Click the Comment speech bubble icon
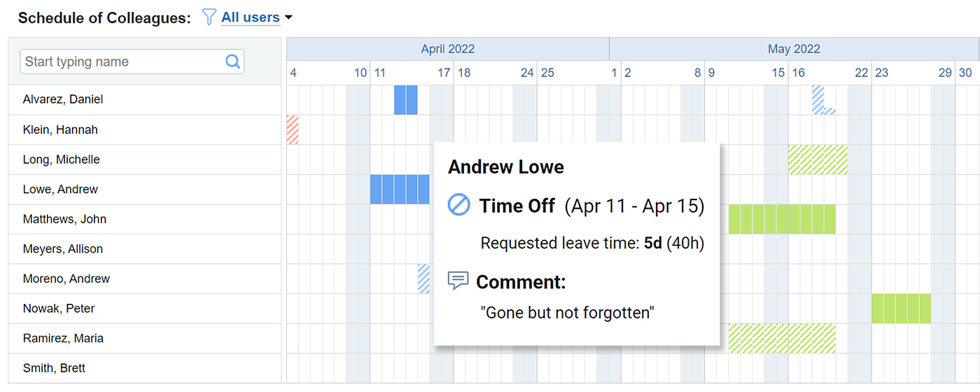The height and width of the screenshot is (392, 980). (458, 281)
